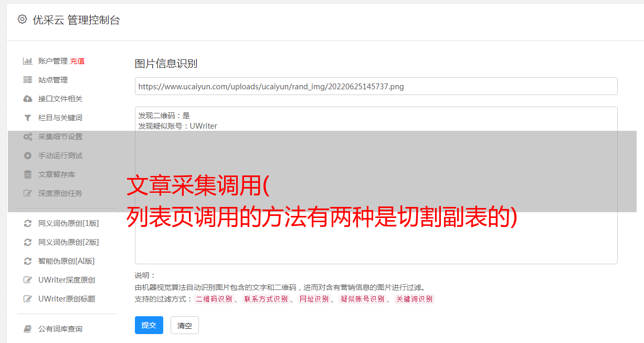Click the 二维码识别 tag
644x343 pixels.
click(214, 299)
